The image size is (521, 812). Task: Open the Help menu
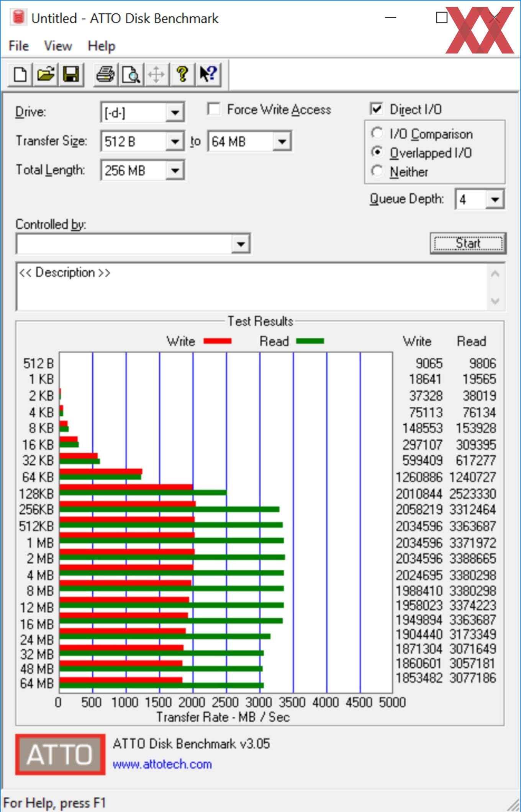(x=101, y=46)
